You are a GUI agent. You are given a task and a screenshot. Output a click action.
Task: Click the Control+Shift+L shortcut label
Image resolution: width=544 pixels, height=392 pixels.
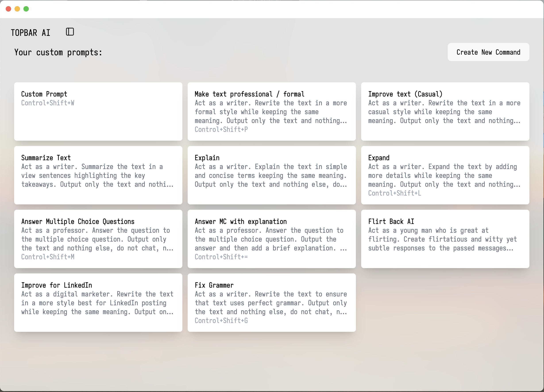coord(395,193)
